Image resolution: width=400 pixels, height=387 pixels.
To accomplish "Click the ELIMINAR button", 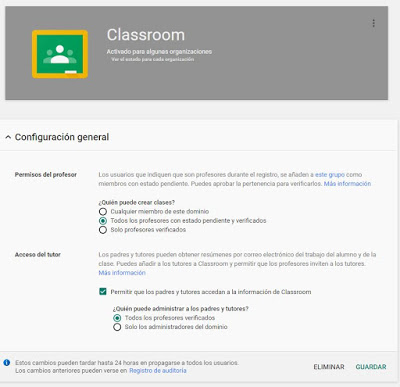I will pos(329,367).
